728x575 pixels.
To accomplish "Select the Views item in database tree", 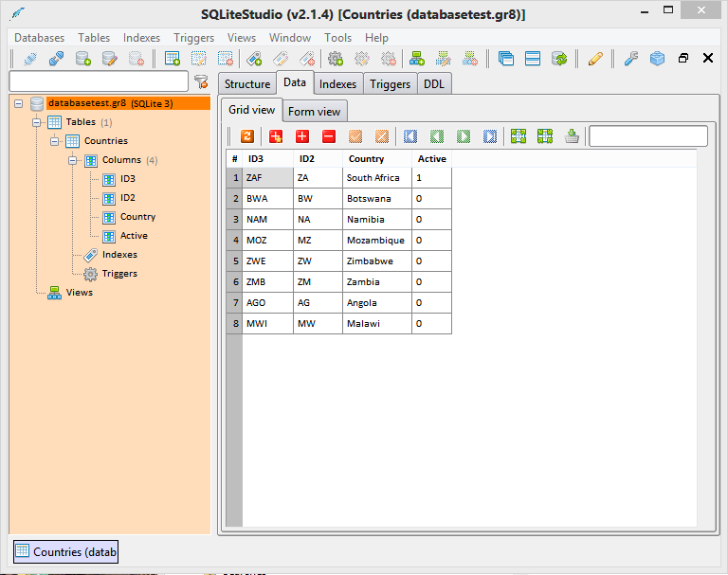I will pos(79,292).
